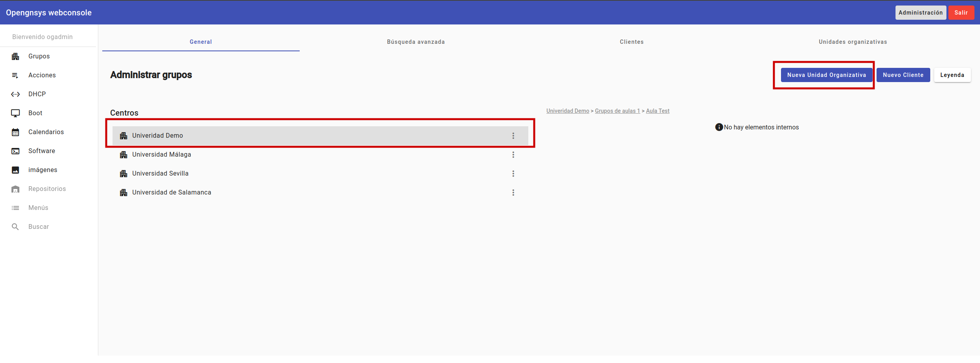Screen dimensions: 980x363
Task: Open three-dot menu for Universidad Málaga
Action: (513, 155)
